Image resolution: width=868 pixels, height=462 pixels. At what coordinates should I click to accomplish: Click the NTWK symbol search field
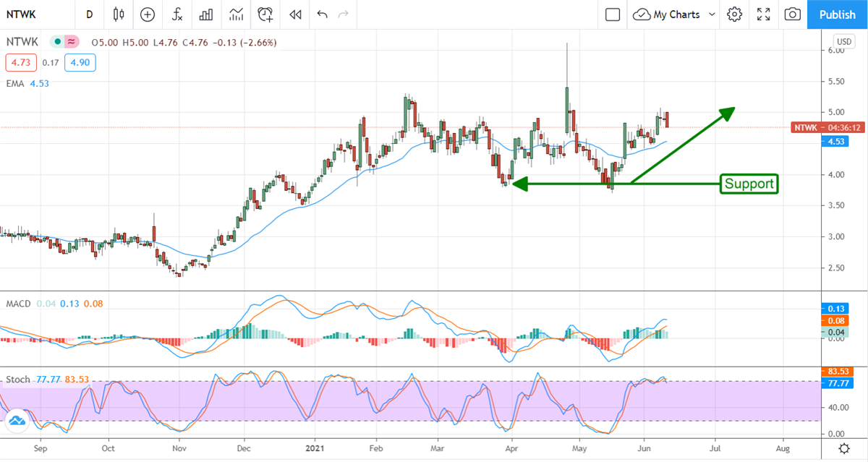pos(36,14)
